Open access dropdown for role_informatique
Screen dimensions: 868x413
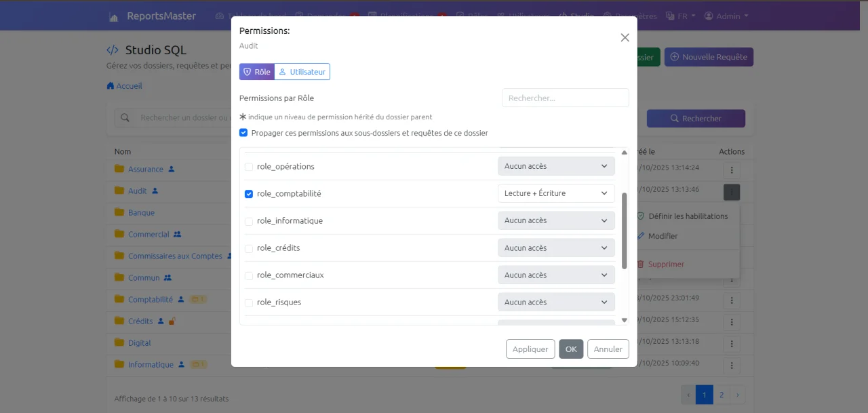[556, 220]
